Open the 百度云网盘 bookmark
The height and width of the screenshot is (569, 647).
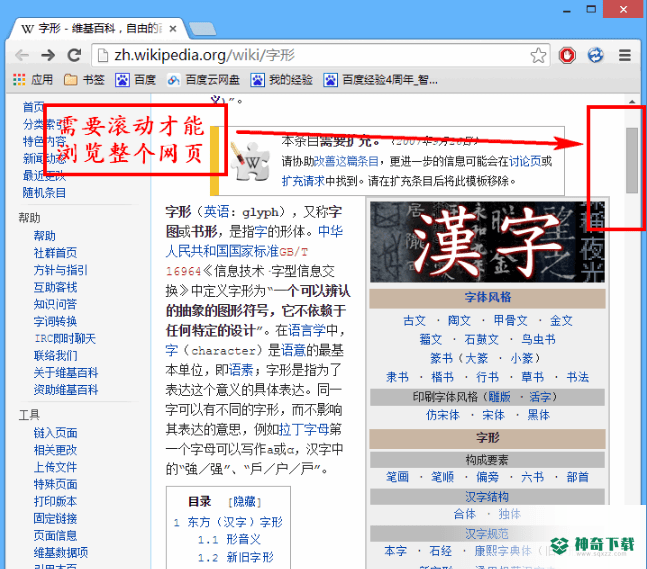pos(203,80)
